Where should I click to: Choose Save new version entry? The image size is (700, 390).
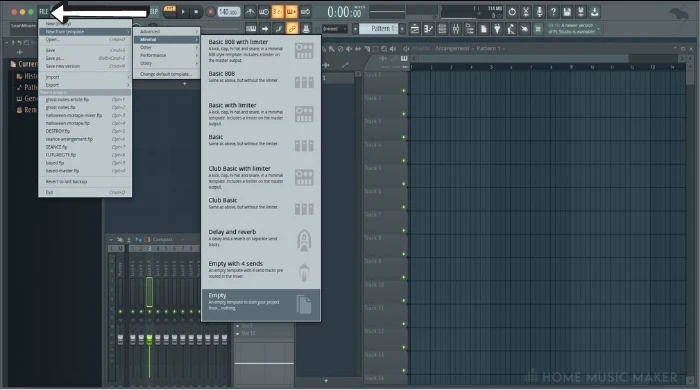[x=85, y=66]
